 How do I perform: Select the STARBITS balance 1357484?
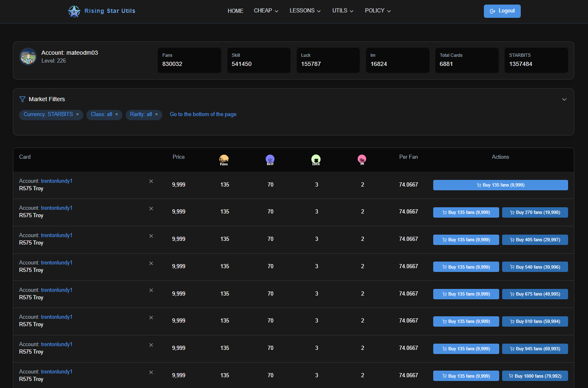[521, 64]
